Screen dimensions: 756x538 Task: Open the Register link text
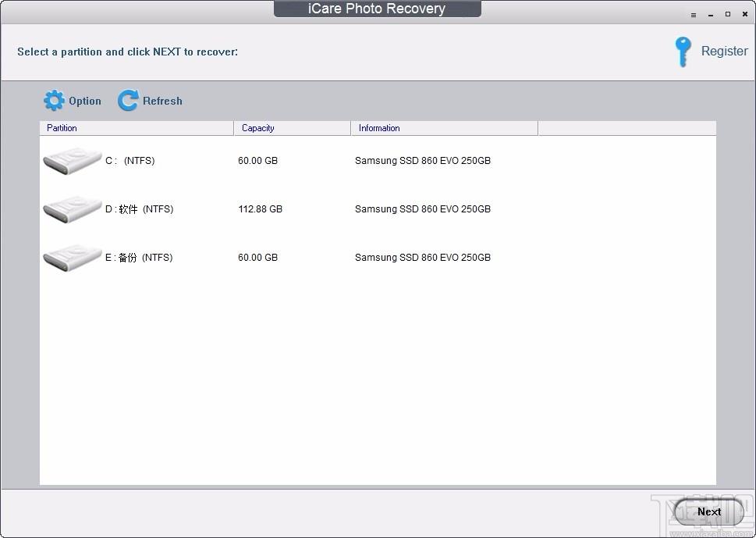[724, 52]
